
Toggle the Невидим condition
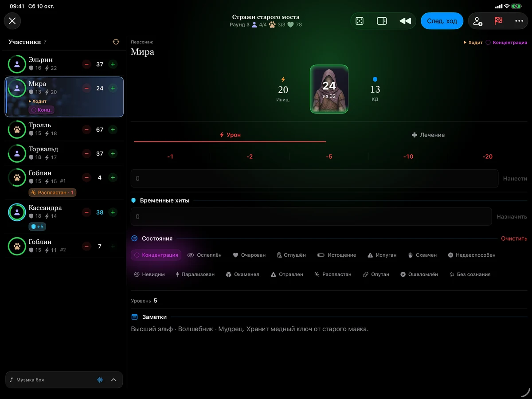tap(149, 274)
